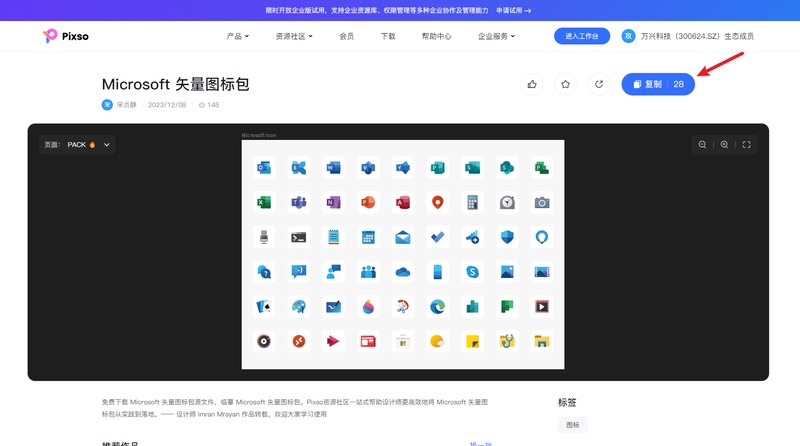
Task: Click the author avatar of 宋贞静
Action: [x=107, y=105]
